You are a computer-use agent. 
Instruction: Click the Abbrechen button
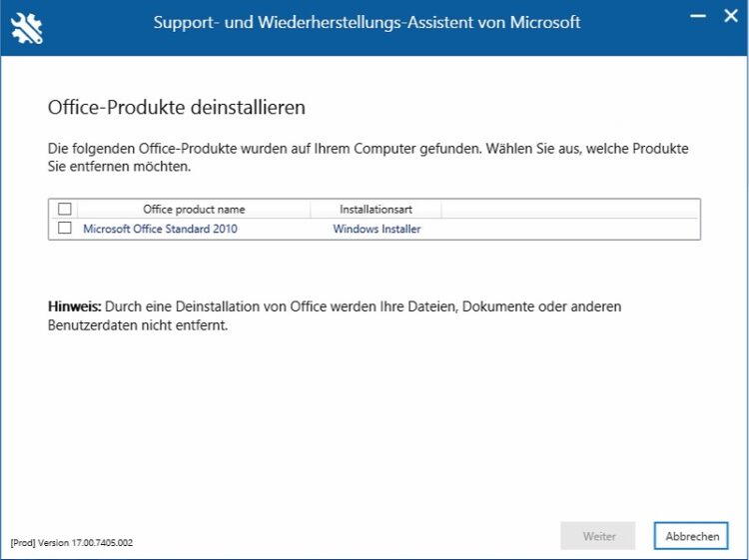coord(691,536)
